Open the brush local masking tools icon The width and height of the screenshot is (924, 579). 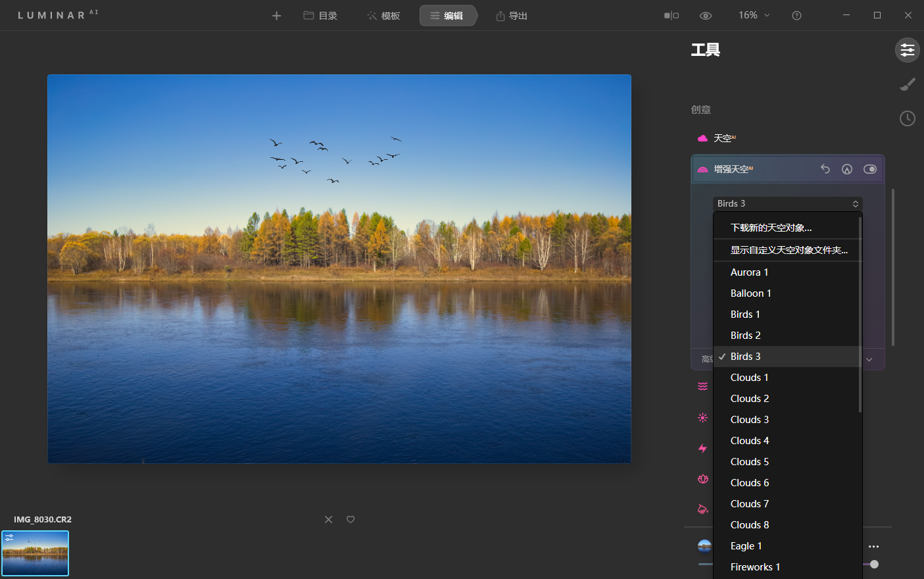click(x=908, y=84)
